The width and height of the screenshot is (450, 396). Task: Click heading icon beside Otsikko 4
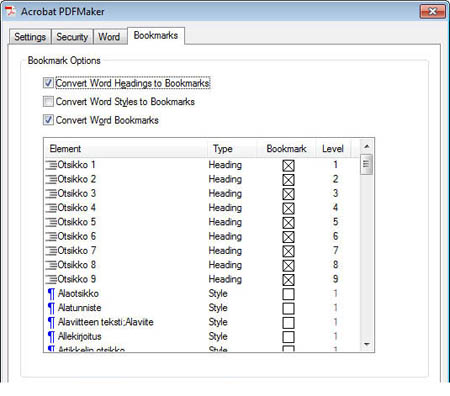[x=51, y=208]
